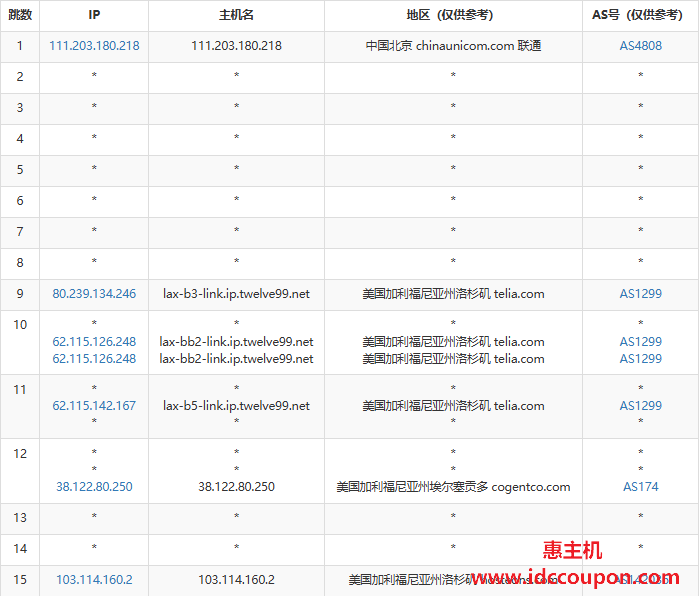Select hop number 2
This screenshot has height=596, width=699.
click(x=20, y=77)
